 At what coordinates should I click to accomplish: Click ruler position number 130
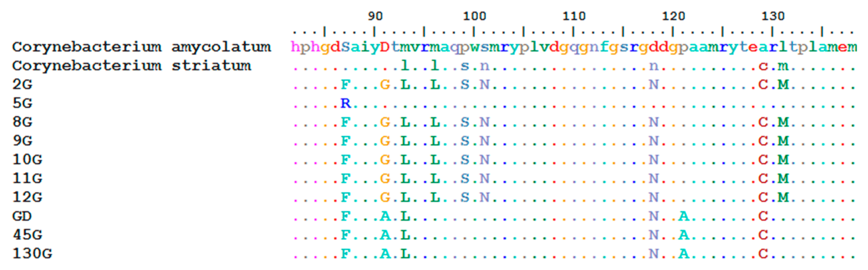click(x=773, y=16)
